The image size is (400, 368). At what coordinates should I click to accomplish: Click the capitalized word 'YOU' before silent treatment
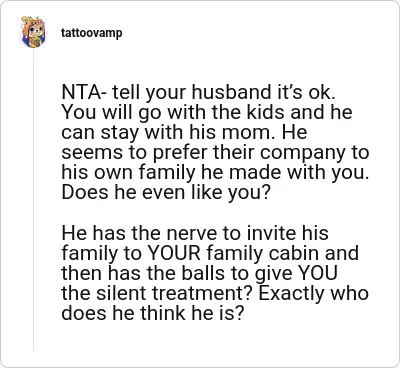(318, 273)
